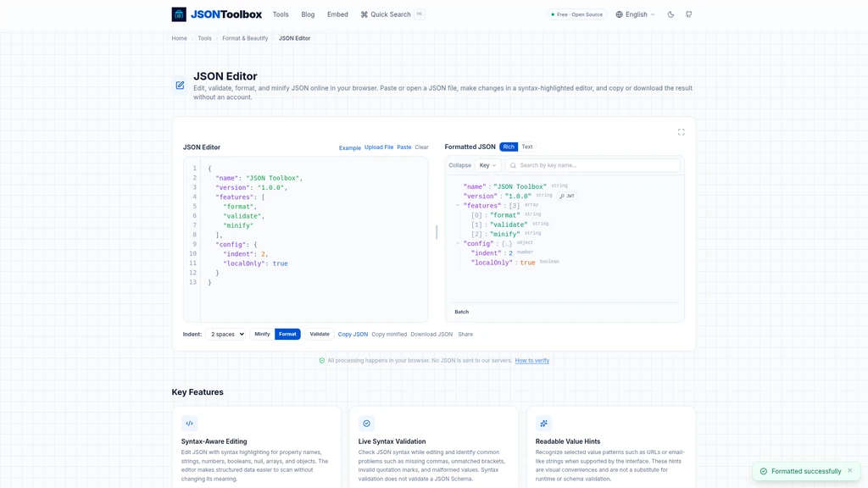
Task: Clear the JSON editor content
Action: (x=422, y=147)
